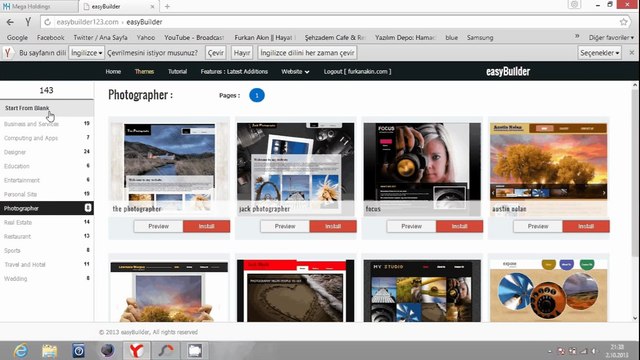Expand the Website menu dropdown
Screen dimensions: 640x360
(x=295, y=71)
